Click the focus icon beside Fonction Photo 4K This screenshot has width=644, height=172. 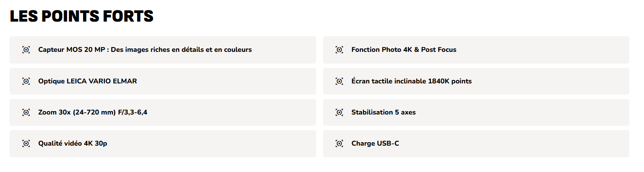339,50
